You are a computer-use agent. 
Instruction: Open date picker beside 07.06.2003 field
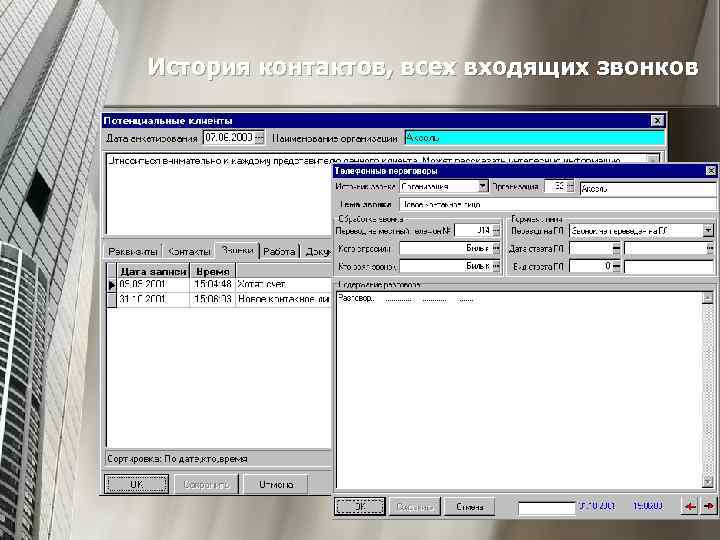pyautogui.click(x=259, y=137)
